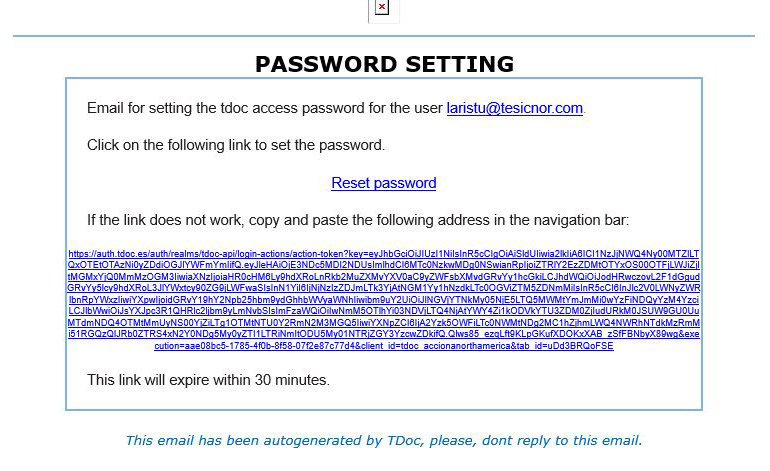
Task: Follow the Reset password link
Action: pyautogui.click(x=384, y=183)
